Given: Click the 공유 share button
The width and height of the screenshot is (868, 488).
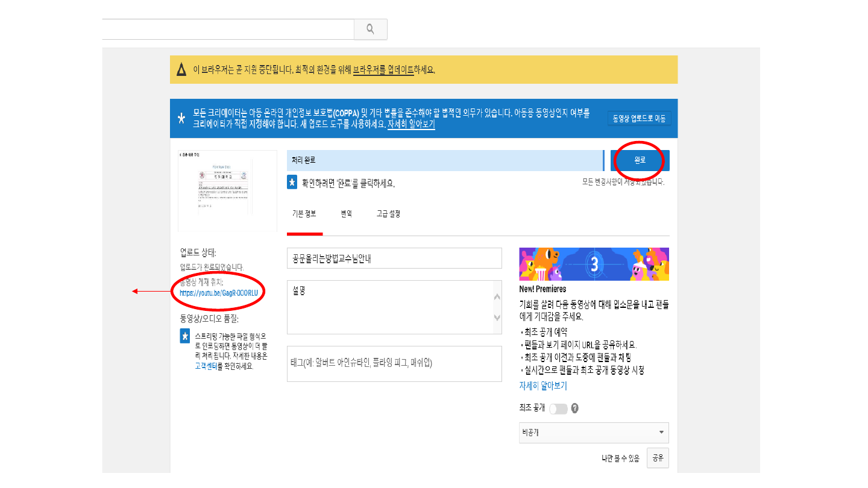Looking at the screenshot, I should pos(658,458).
